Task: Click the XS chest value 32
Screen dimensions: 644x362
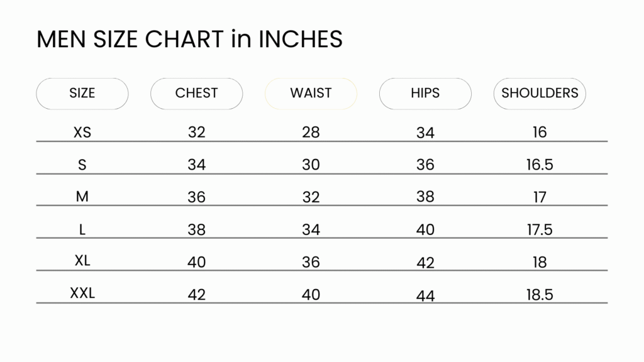Action: 196,133
